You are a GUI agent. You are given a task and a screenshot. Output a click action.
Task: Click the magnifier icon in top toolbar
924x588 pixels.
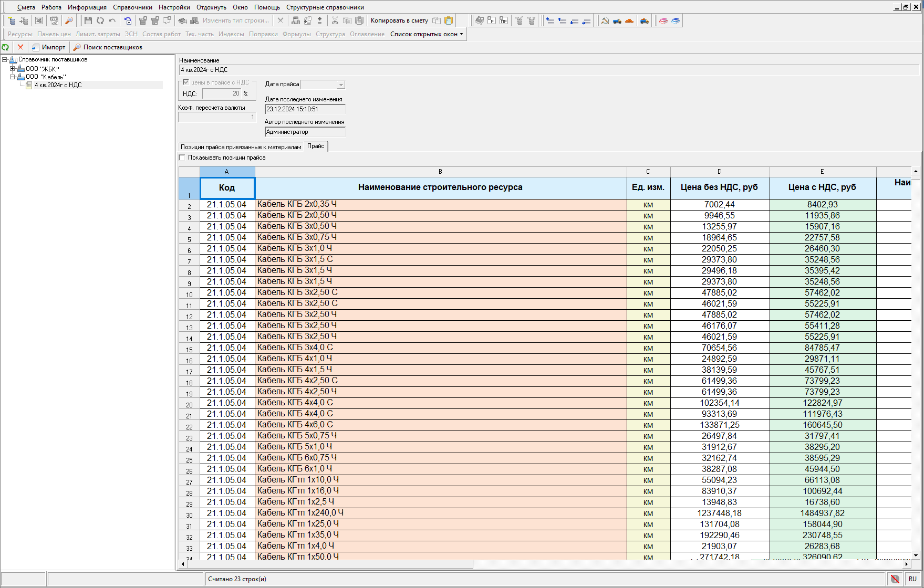[69, 20]
